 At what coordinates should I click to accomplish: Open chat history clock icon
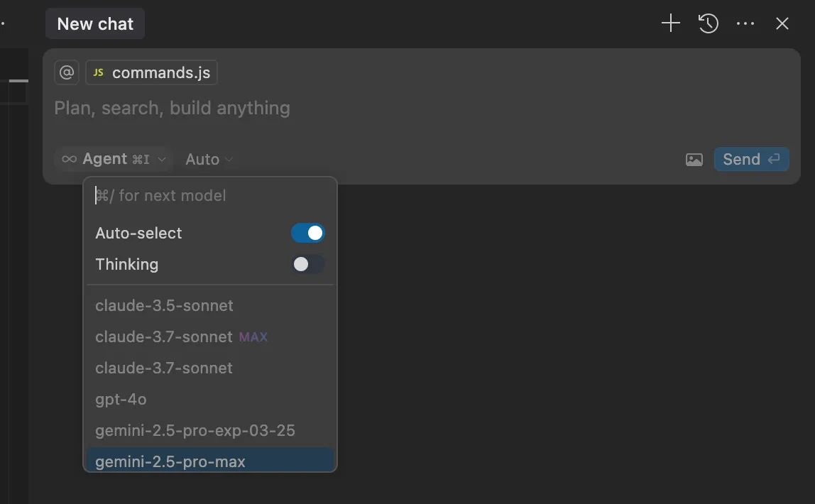[x=708, y=23]
